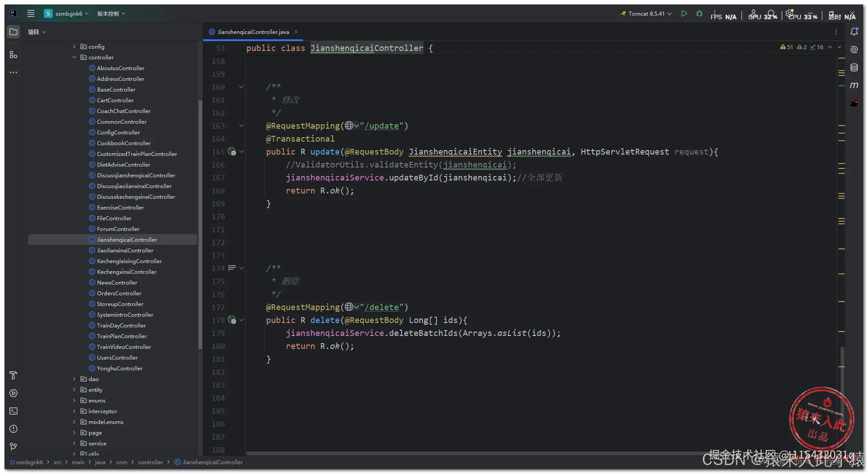
Task: Expand the model.enums folder
Action: point(74,422)
